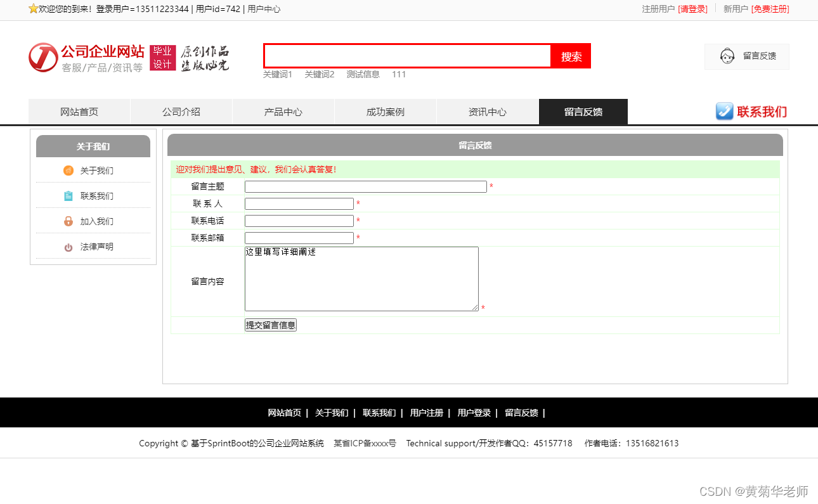Click the 留言内容 message textarea
The height and width of the screenshot is (504, 818).
[361, 279]
